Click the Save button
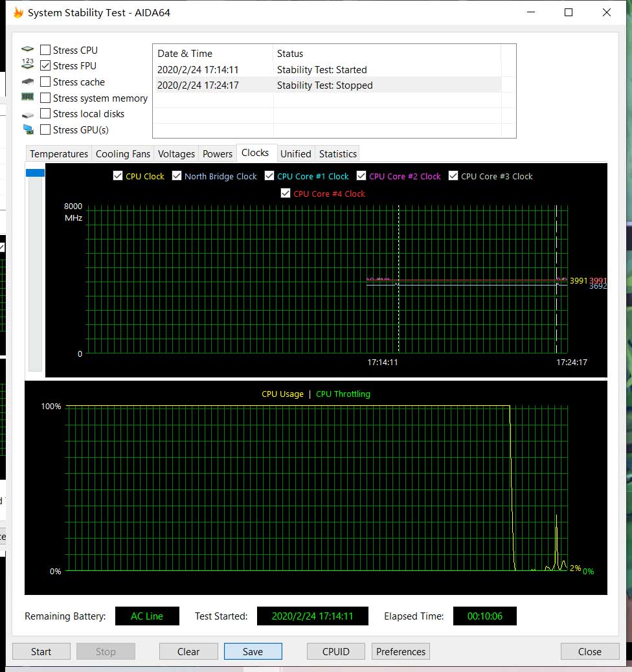The height and width of the screenshot is (672, 632). tap(253, 651)
